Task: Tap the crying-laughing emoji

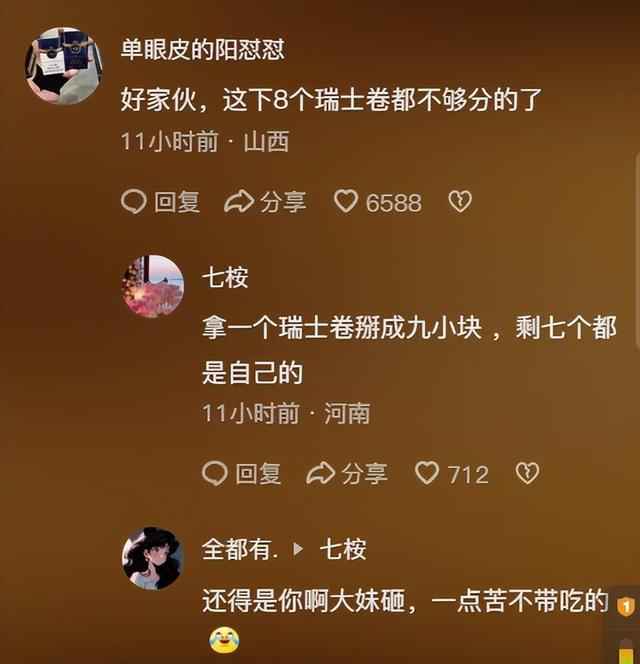Action: pyautogui.click(x=224, y=640)
